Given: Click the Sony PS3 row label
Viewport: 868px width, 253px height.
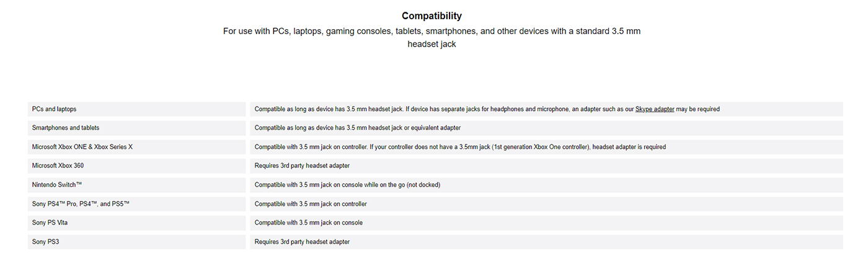Looking at the screenshot, I should (45, 242).
